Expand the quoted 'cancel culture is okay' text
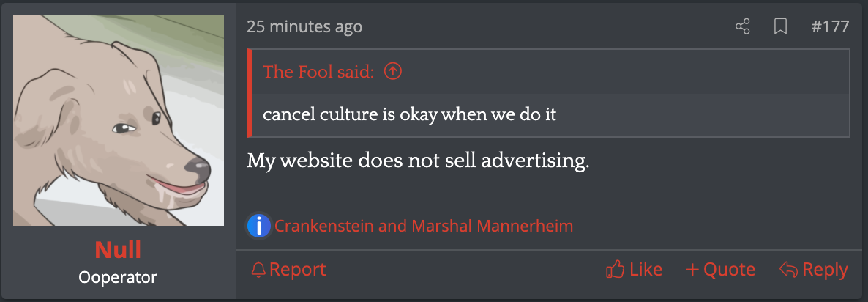Viewport: 868px width, 302px height. [409, 115]
